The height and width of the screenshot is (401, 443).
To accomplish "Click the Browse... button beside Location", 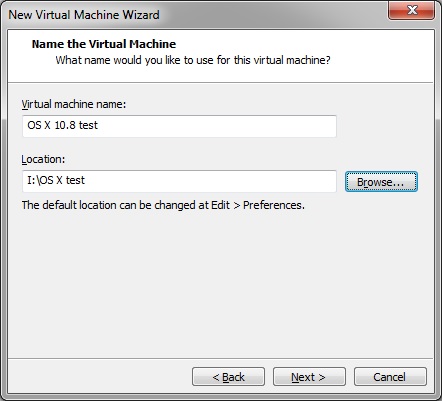I will click(381, 182).
